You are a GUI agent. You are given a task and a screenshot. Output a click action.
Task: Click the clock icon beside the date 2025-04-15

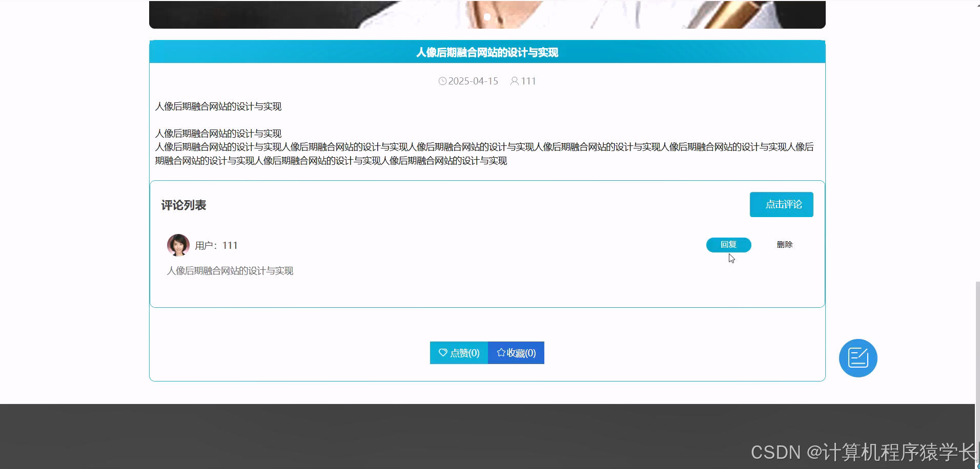443,81
